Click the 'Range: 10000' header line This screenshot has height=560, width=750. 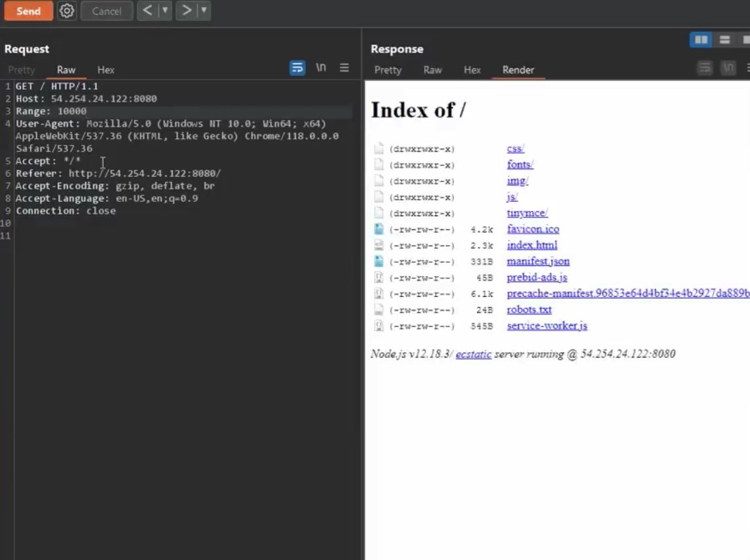[51, 111]
